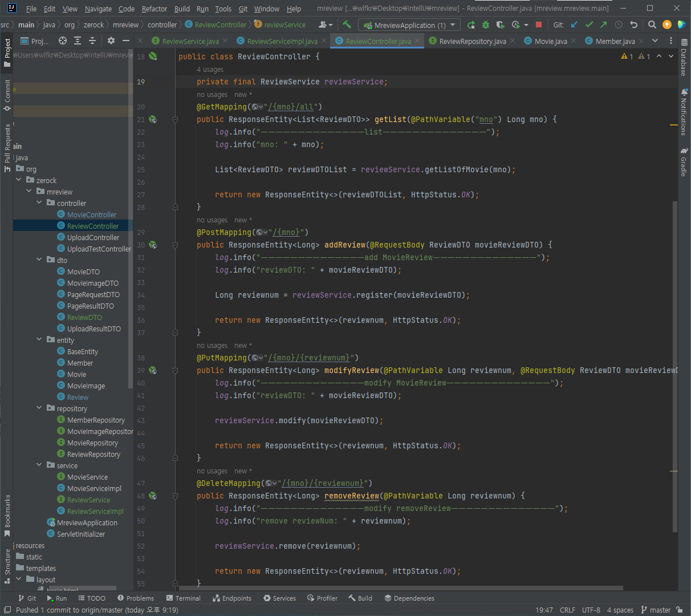Toggle the Pull Requests tool window
This screenshot has height=616, width=691.
point(7,147)
